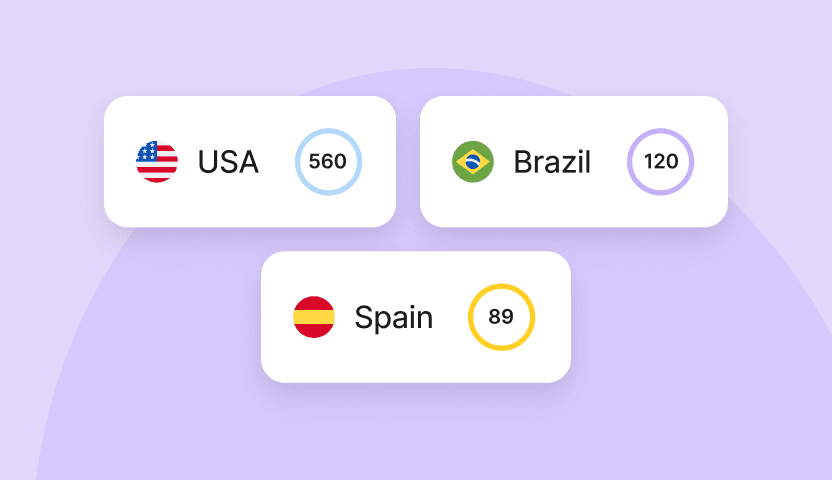Click the starred blue canton of USA flag
This screenshot has width=832, height=480.
[x=147, y=151]
